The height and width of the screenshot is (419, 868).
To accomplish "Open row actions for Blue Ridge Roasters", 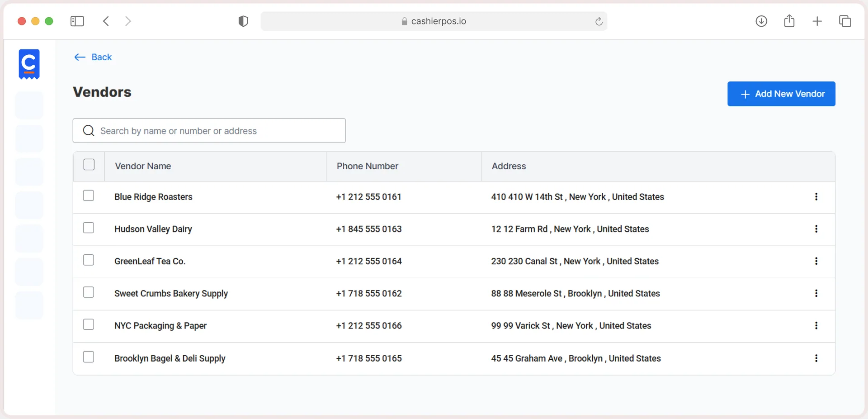I will point(816,197).
